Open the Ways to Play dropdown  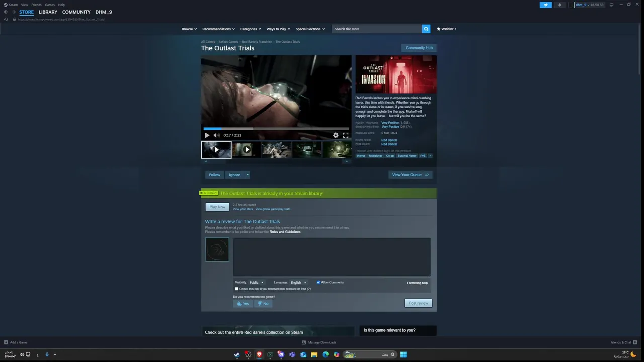point(278,29)
